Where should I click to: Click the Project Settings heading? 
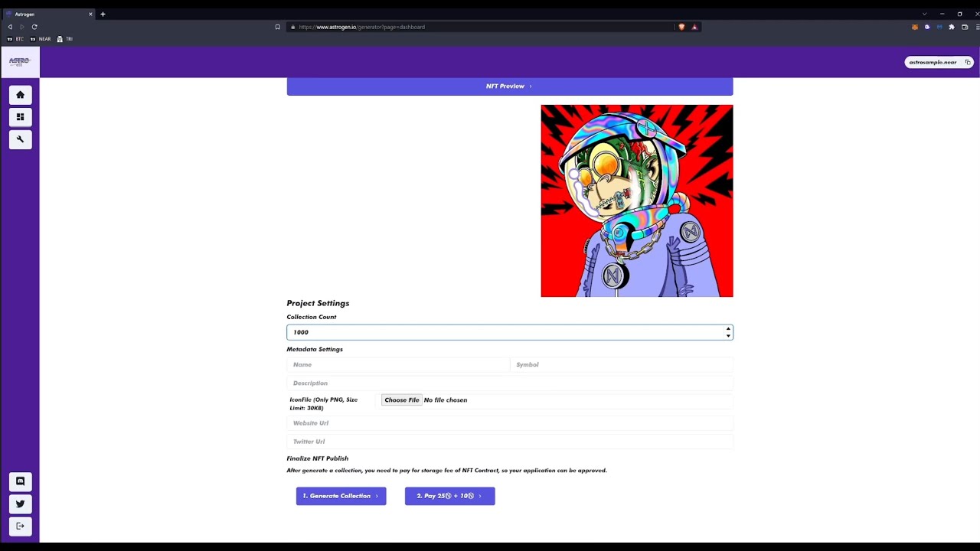click(x=318, y=303)
